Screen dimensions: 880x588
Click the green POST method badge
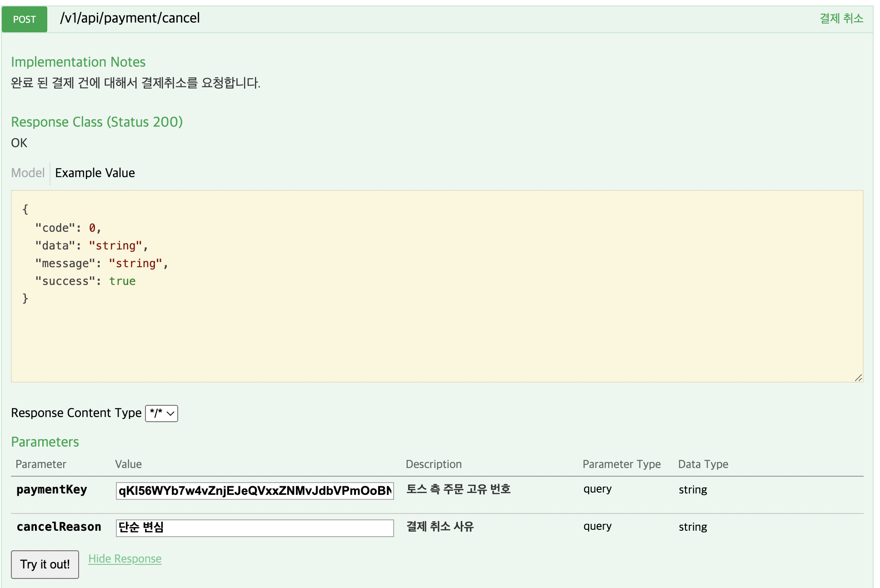25,19
